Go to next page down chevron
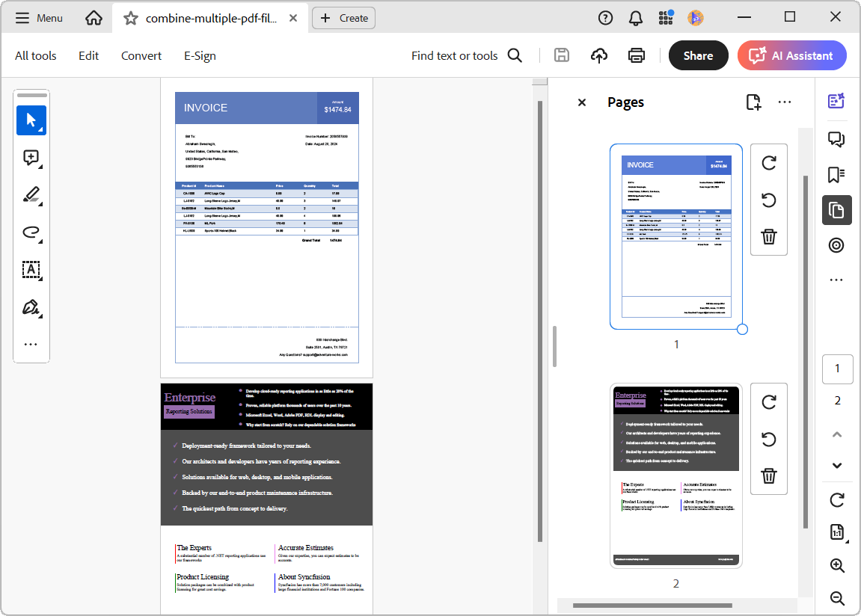 (x=837, y=466)
